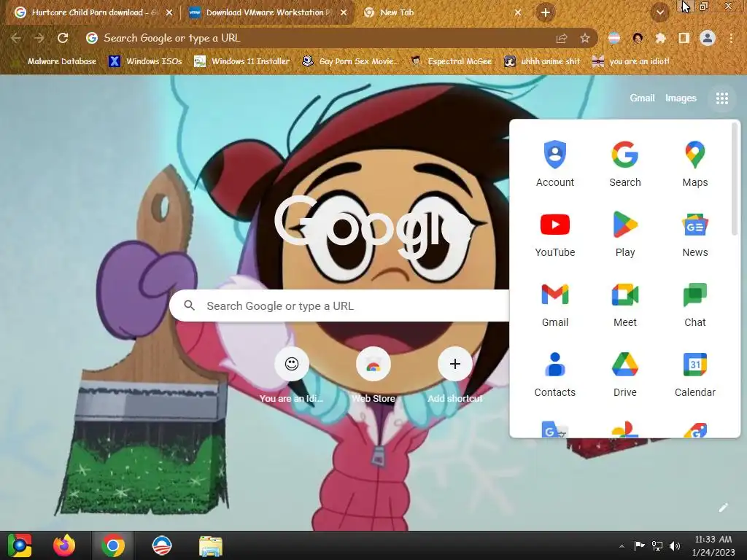The height and width of the screenshot is (560, 747).
Task: Open Chrome's three-dot menu
Action: [x=731, y=38]
